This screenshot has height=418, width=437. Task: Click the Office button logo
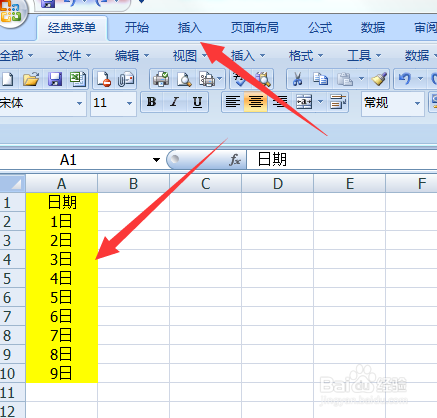[13, 12]
